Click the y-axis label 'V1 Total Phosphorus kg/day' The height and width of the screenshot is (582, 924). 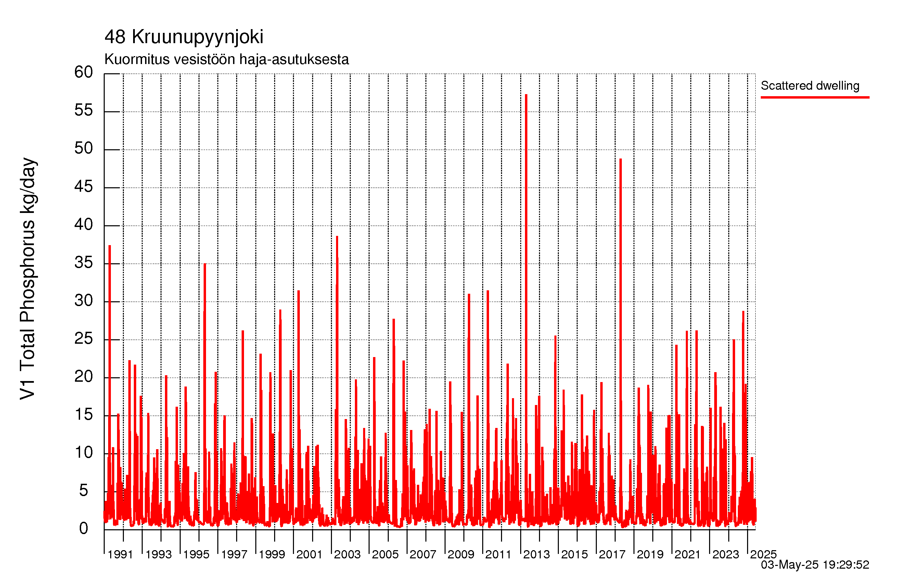click(x=28, y=279)
